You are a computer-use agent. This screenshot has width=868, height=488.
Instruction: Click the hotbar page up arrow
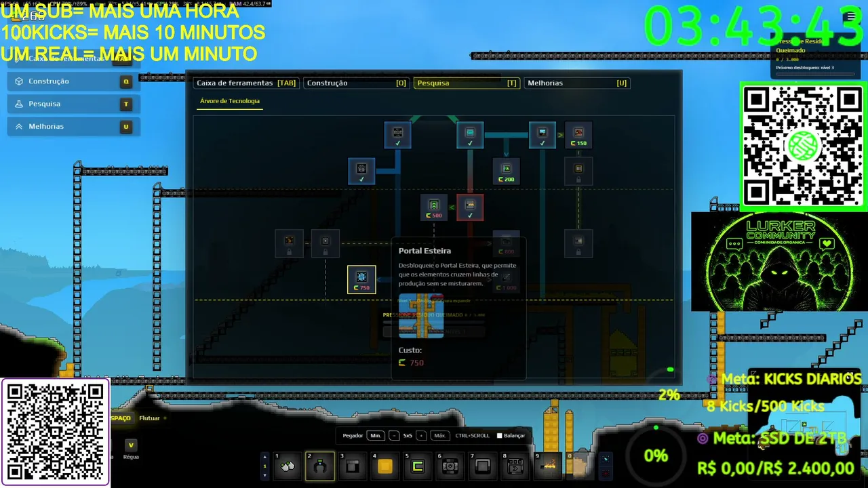click(x=264, y=457)
